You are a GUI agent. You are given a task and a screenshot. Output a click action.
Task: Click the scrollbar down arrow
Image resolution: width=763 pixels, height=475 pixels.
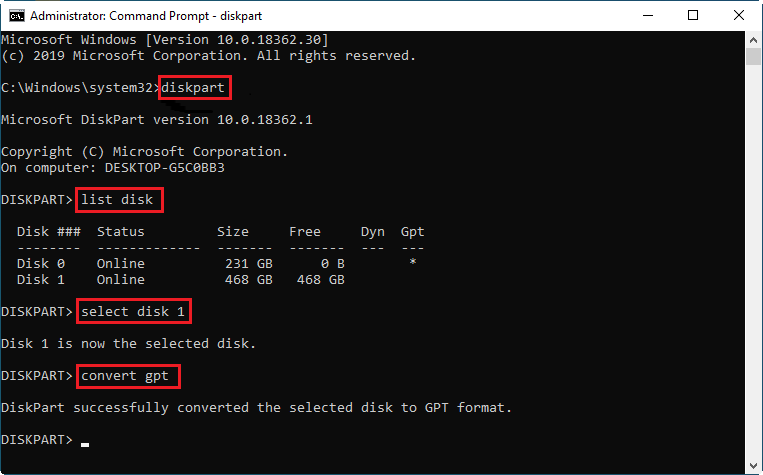753,465
